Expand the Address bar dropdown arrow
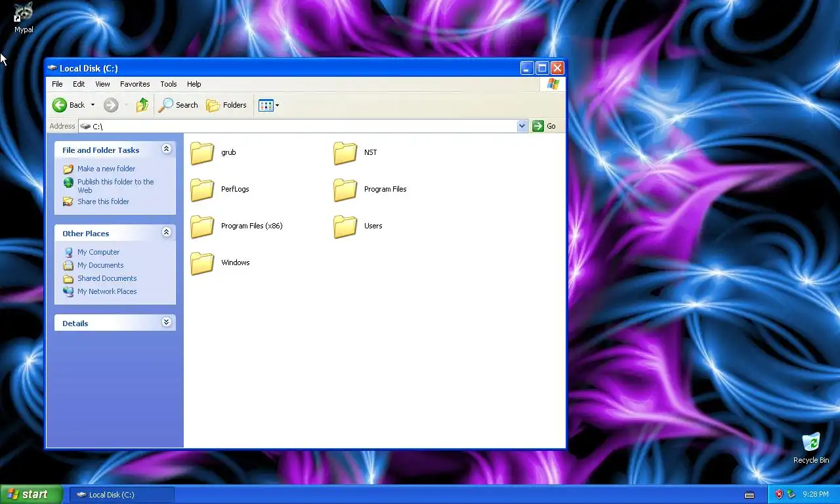Viewport: 840px width, 504px height. click(x=522, y=126)
